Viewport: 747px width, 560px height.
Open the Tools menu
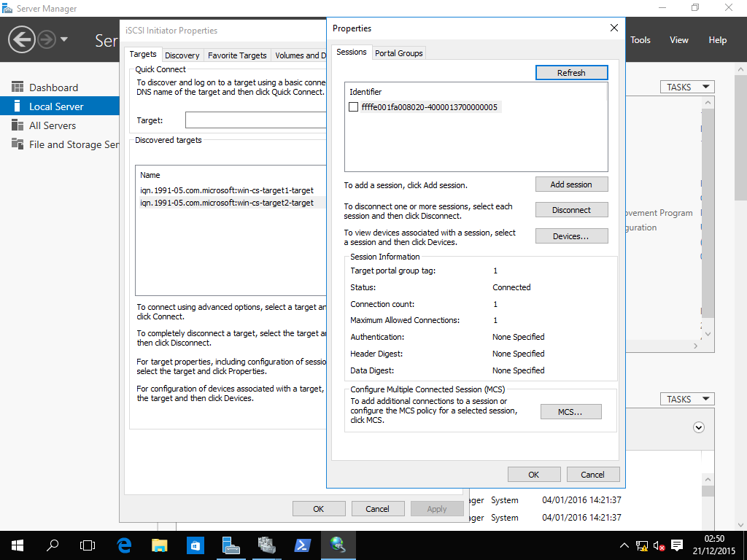click(640, 40)
